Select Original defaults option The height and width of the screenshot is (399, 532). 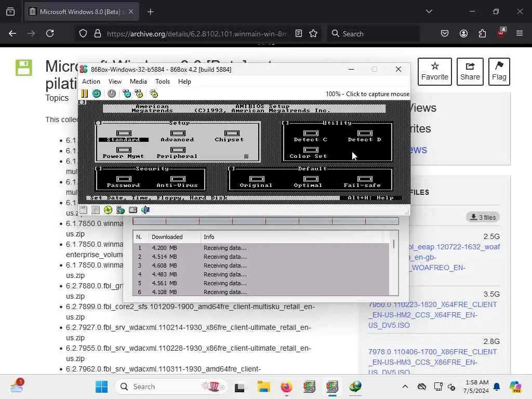click(256, 182)
